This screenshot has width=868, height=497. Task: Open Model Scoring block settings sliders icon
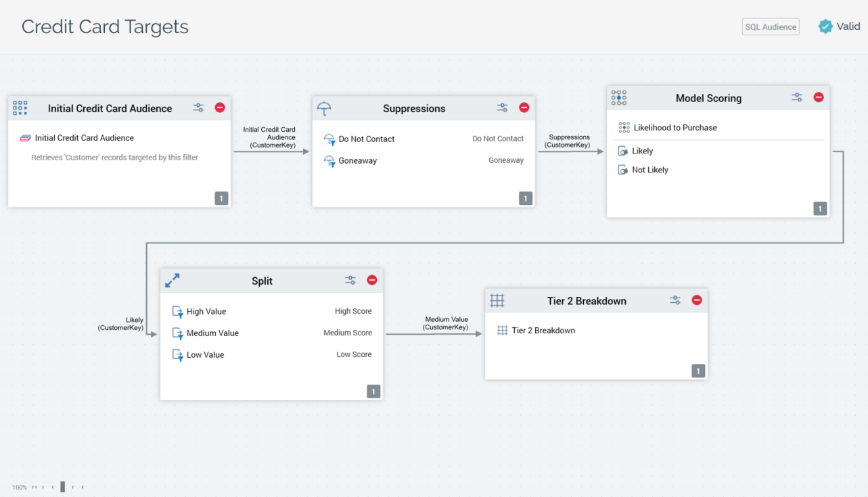[x=797, y=97]
